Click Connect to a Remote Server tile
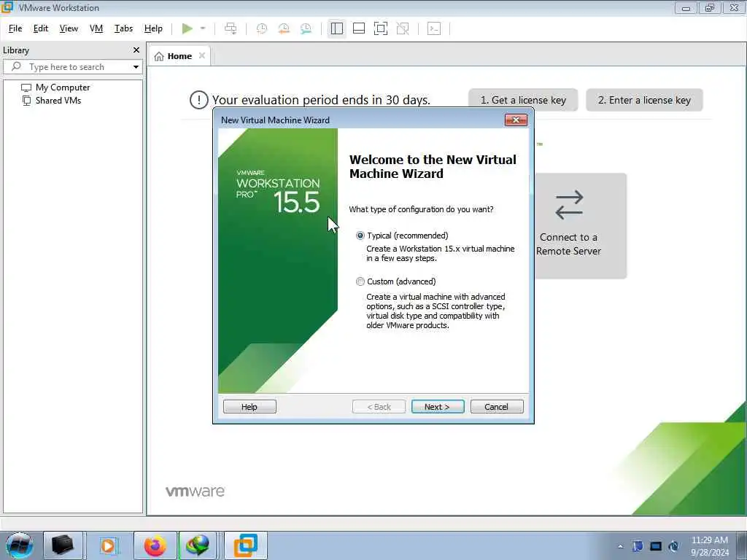The width and height of the screenshot is (747, 560). click(580, 226)
